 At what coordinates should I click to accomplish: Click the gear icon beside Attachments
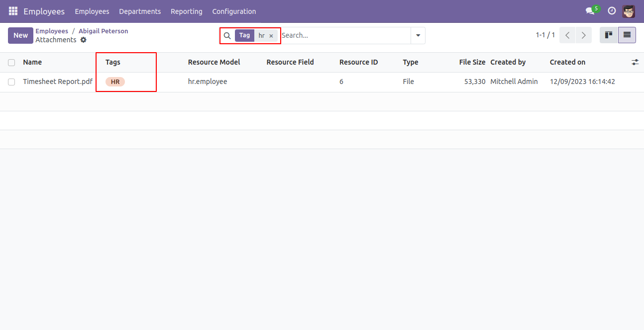click(x=83, y=40)
